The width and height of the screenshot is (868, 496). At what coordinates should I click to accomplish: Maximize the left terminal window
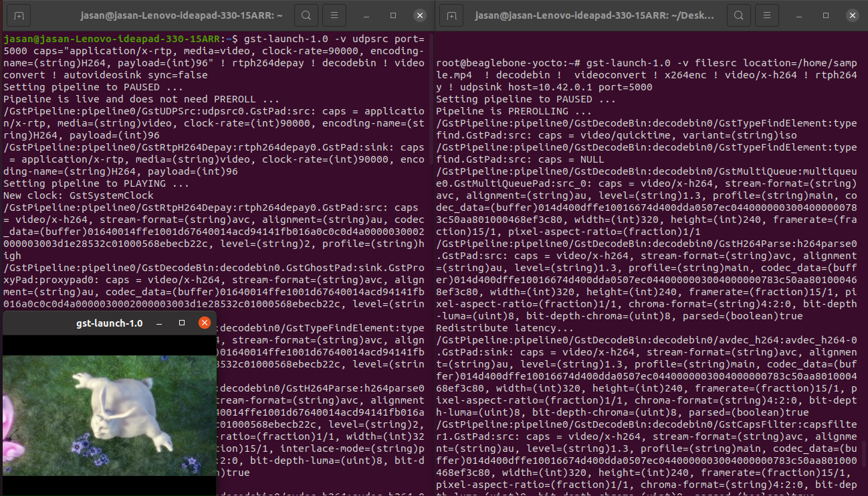tap(393, 15)
